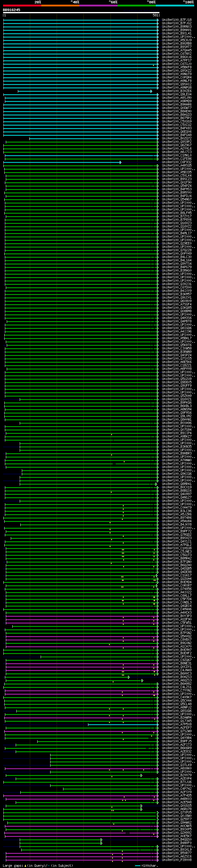Open hit UniRef100_A4RK03

[176, 799]
